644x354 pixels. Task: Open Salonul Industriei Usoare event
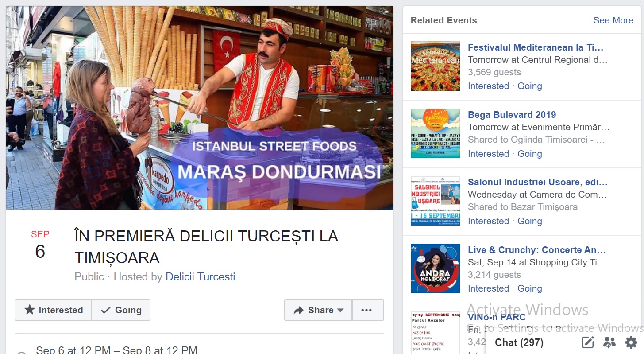click(x=538, y=182)
